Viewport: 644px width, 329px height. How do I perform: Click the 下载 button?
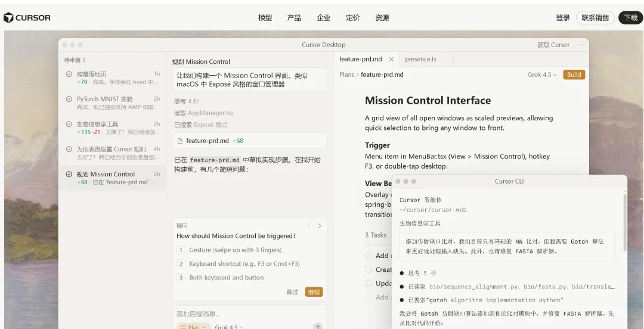(x=630, y=18)
